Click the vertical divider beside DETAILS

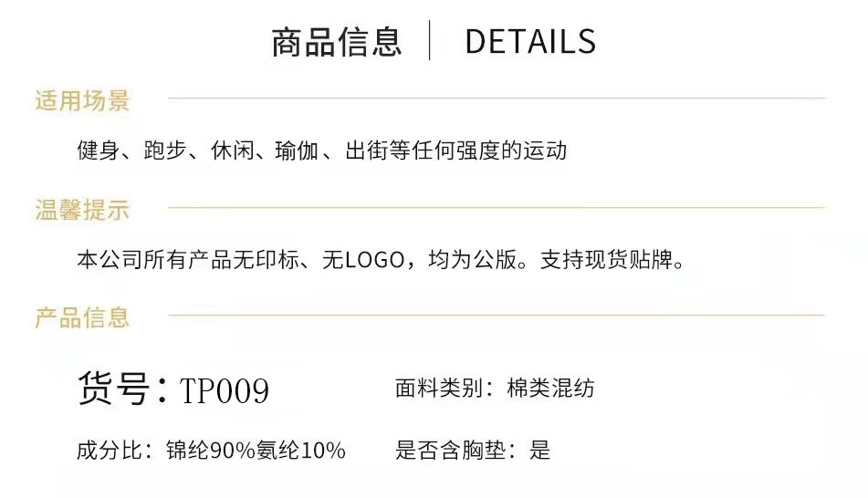point(429,41)
